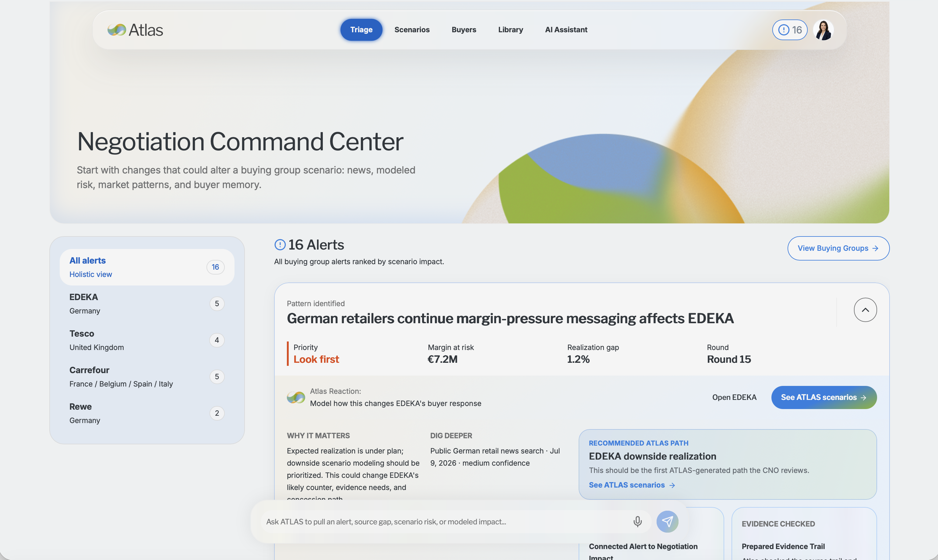This screenshot has height=560, width=938.
Task: Select All alerts holistic view
Action: click(147, 267)
